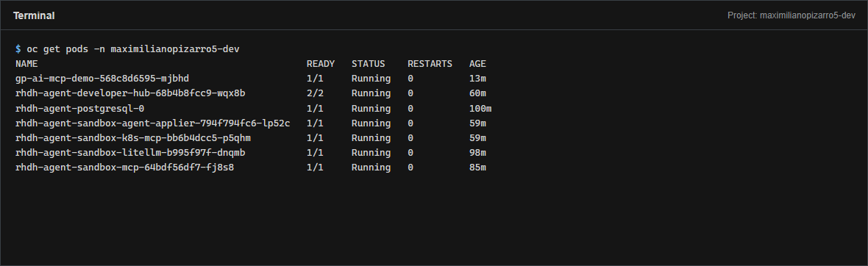Select pod rhdh-agent-sandbox-mcp-64bdf56df7-fj8s8
The height and width of the screenshot is (266, 868).
click(124, 167)
